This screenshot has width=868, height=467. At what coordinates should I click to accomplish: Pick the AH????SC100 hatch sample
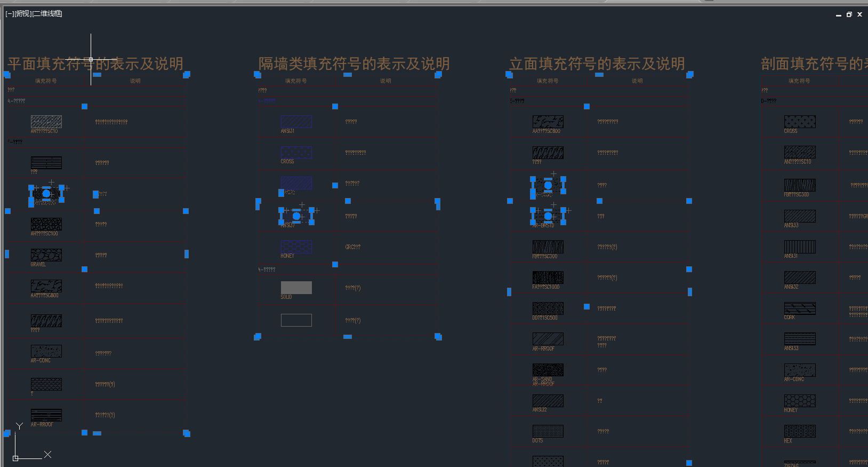pos(46,224)
